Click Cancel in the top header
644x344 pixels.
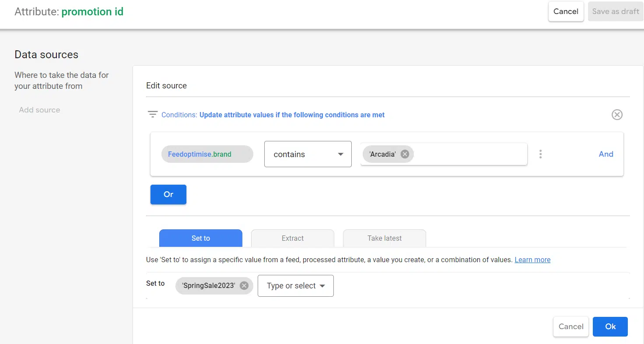click(566, 12)
